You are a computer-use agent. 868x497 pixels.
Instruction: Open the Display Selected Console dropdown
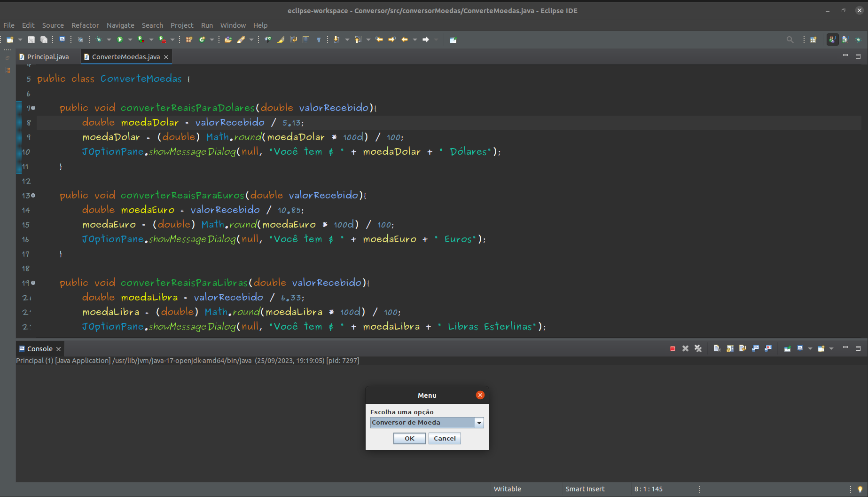(809, 348)
